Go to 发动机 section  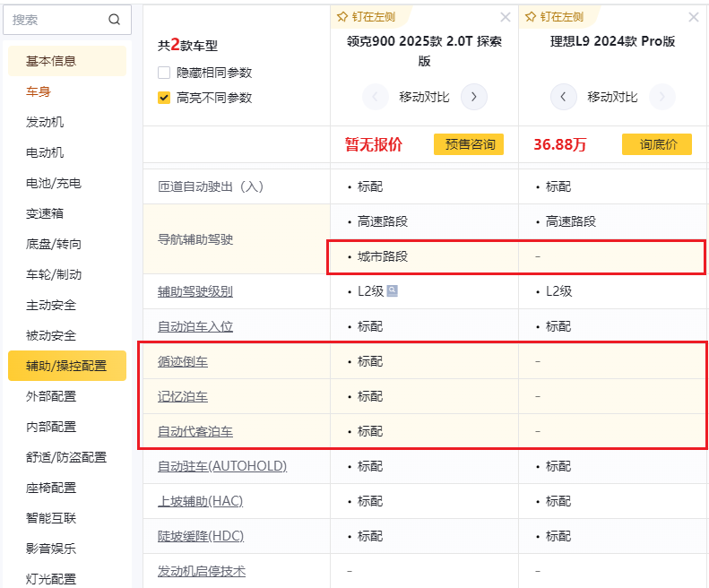coord(45,122)
